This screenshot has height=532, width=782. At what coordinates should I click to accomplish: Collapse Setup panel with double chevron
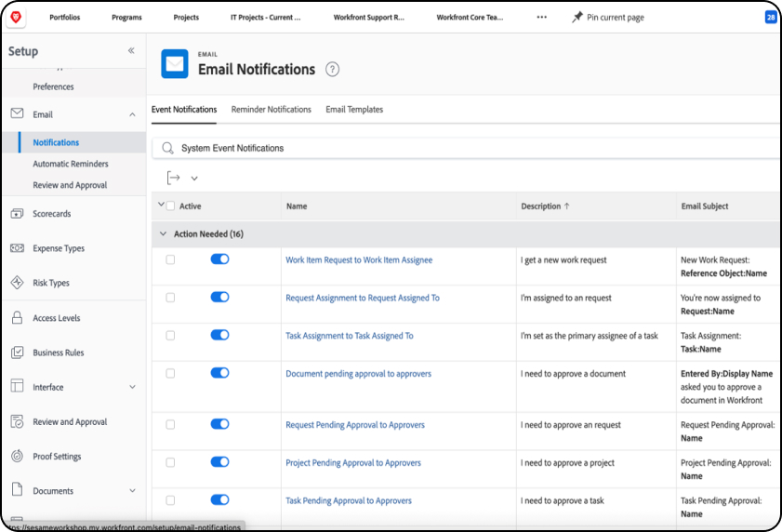click(x=131, y=50)
